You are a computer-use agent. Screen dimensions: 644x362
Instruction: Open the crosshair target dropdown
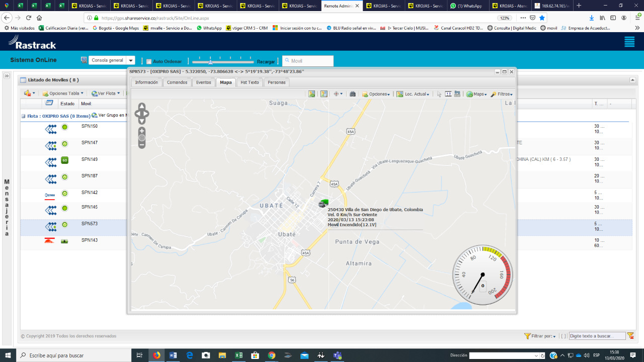[338, 94]
